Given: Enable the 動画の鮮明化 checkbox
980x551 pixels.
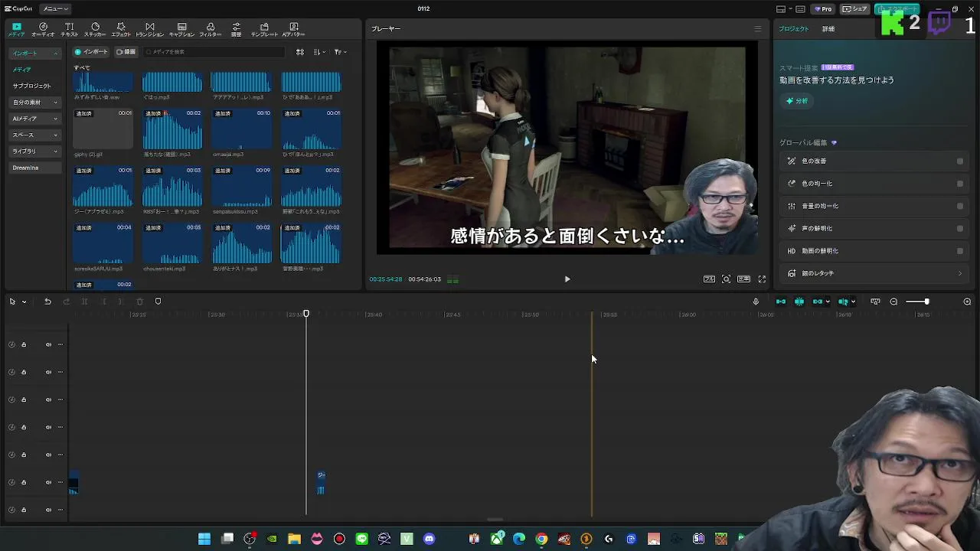Looking at the screenshot, I should coord(960,251).
